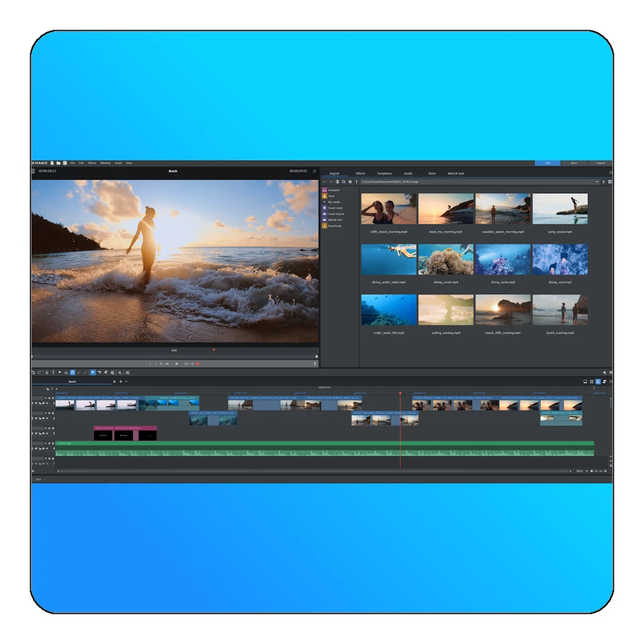Click the new project document icon

tap(52, 163)
